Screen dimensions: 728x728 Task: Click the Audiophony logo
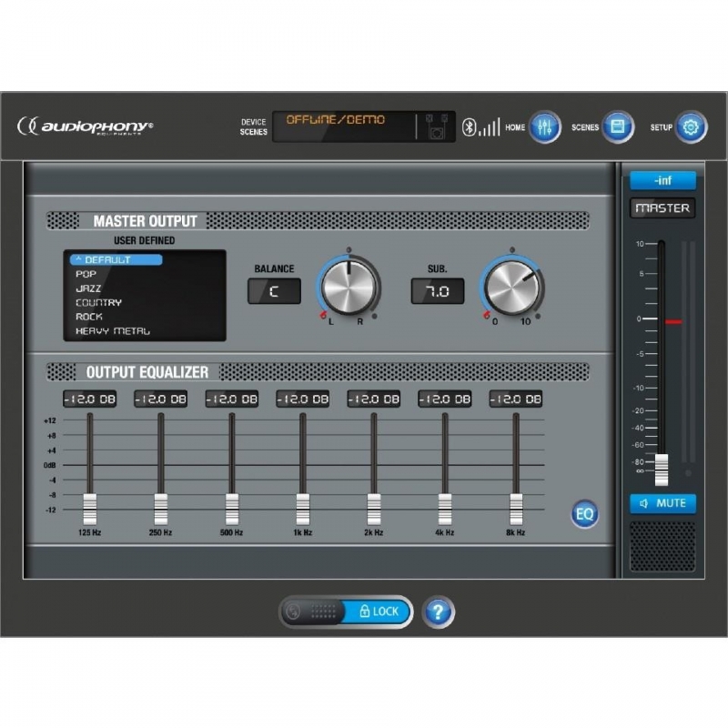click(x=85, y=126)
